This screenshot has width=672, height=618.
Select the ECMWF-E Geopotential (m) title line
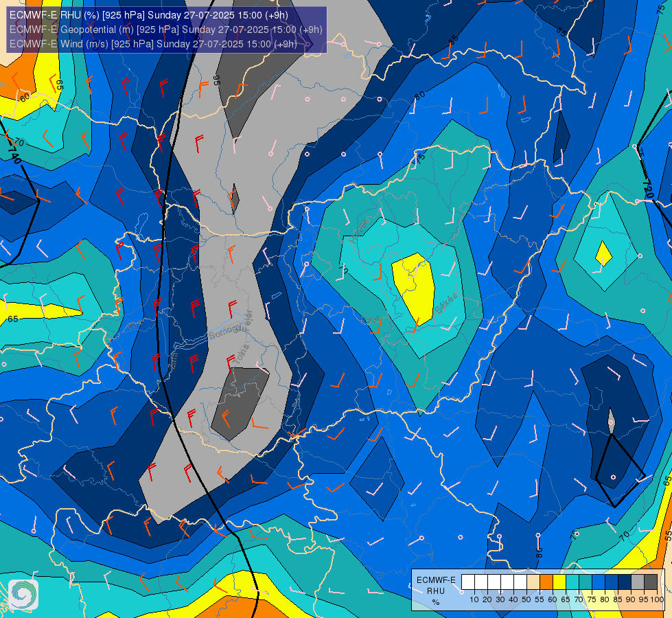pyautogui.click(x=165, y=30)
